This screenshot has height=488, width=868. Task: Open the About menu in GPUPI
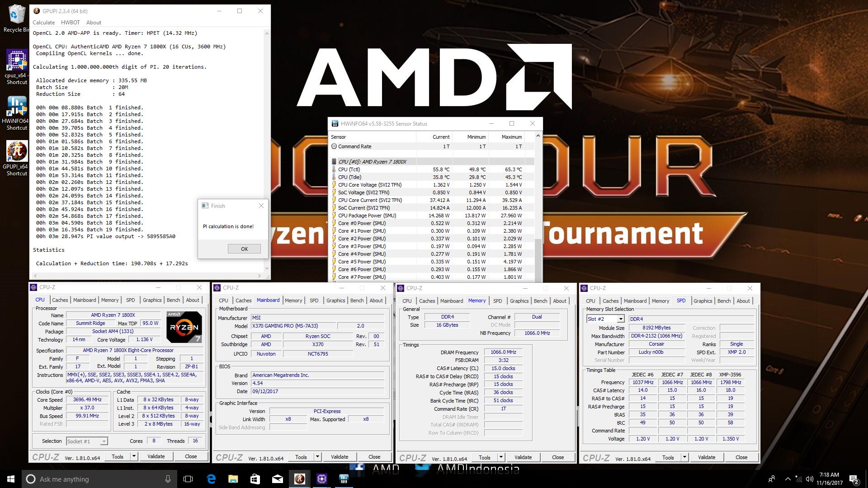click(94, 23)
